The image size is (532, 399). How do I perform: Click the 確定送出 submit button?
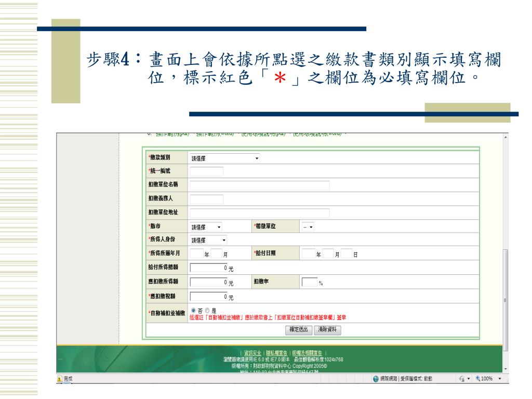[x=299, y=329]
